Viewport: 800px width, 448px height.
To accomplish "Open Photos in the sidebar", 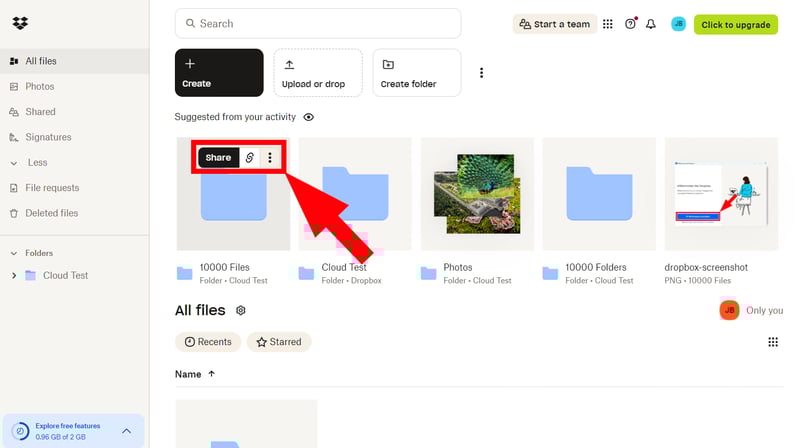I will pos(74,87).
